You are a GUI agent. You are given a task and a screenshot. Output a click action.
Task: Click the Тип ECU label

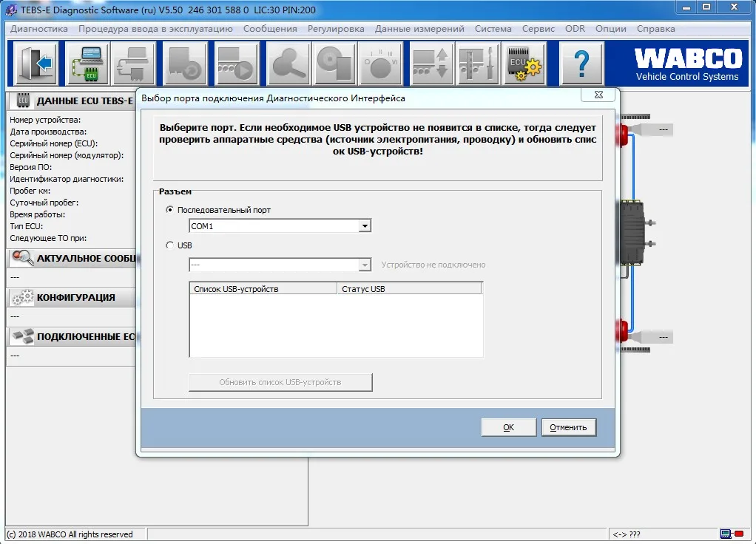pyautogui.click(x=27, y=226)
